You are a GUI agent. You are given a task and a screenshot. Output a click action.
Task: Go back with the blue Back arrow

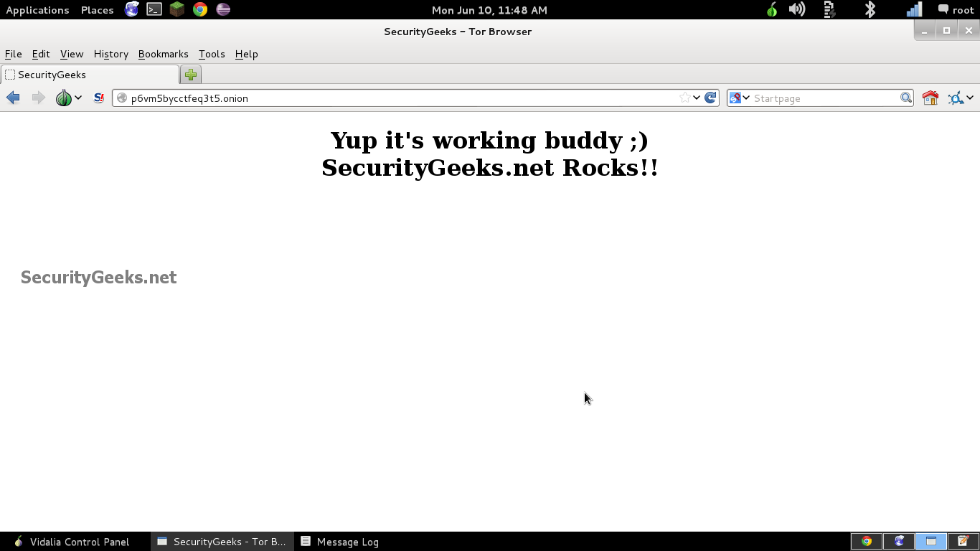point(13,98)
